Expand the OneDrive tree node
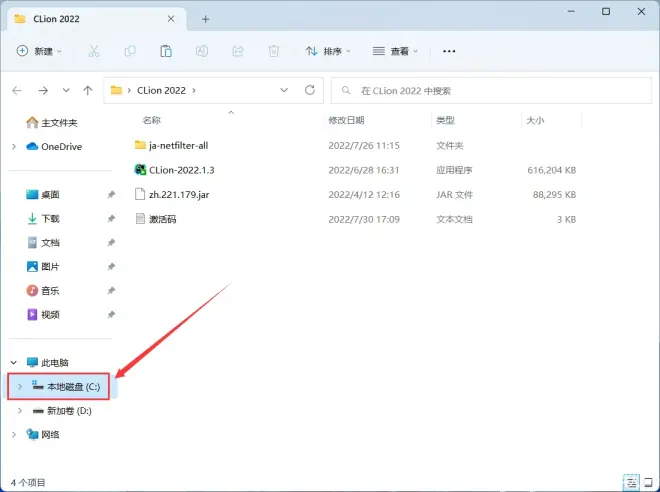The height and width of the screenshot is (492, 660). point(14,146)
